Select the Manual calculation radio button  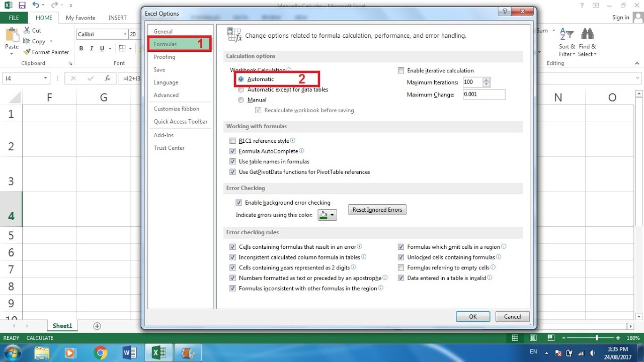(241, 100)
